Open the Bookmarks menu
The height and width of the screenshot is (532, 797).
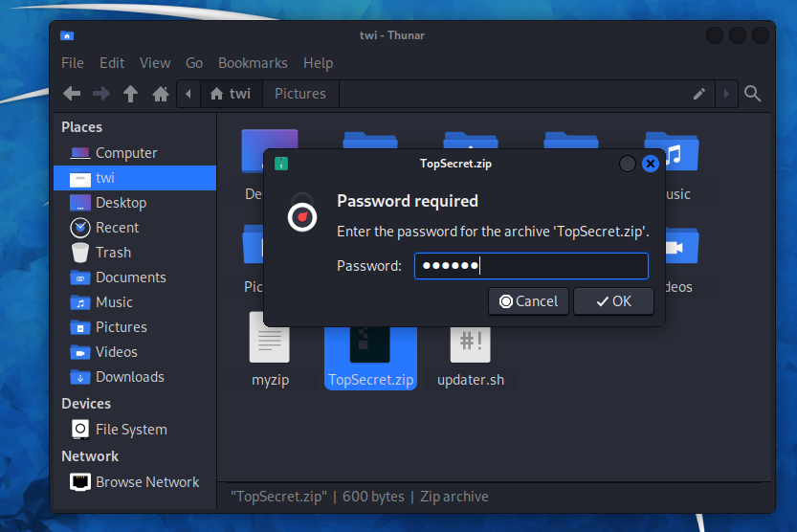coord(253,63)
